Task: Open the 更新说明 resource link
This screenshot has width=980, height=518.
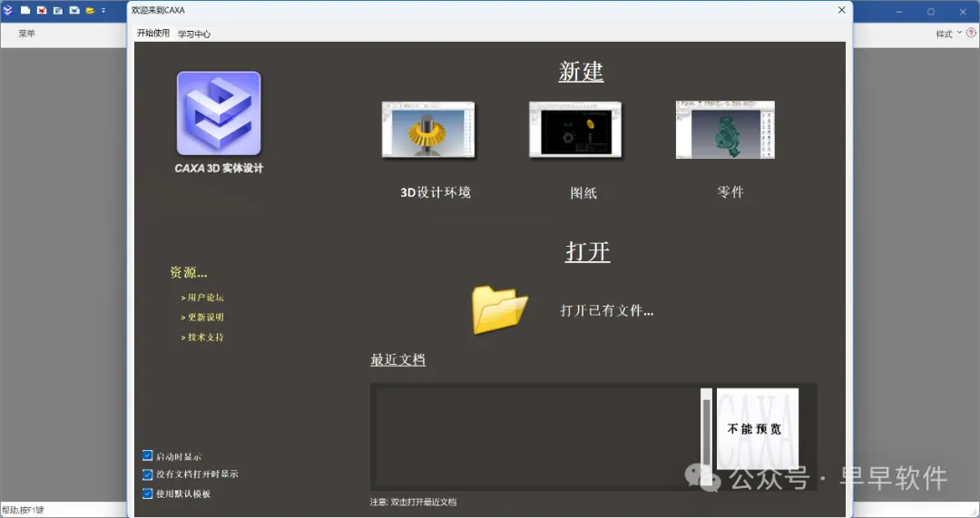Action: pyautogui.click(x=201, y=318)
